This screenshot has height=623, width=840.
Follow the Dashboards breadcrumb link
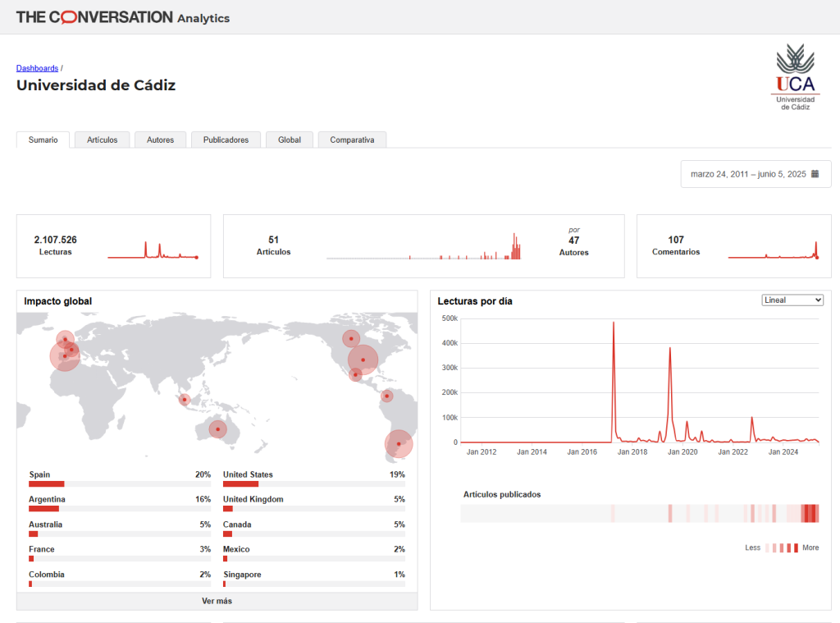pos(37,68)
